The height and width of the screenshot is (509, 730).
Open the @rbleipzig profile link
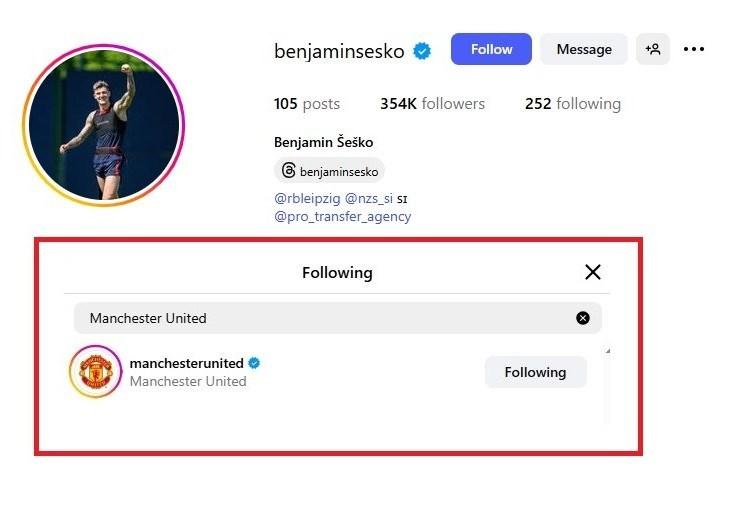coord(307,199)
